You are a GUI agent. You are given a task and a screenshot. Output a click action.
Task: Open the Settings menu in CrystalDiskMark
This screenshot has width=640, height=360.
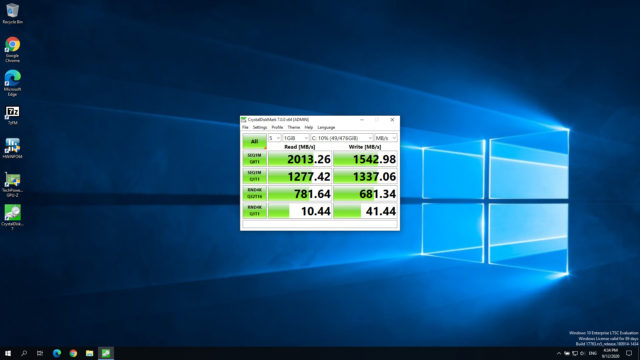[x=260, y=127]
